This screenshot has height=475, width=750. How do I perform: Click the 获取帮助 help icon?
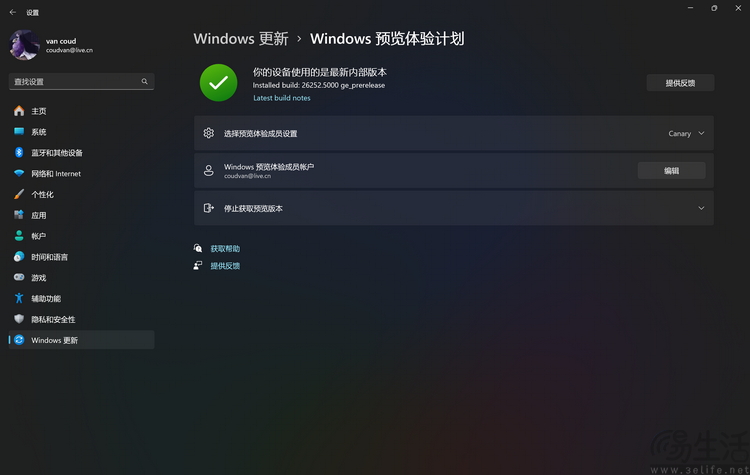point(198,248)
